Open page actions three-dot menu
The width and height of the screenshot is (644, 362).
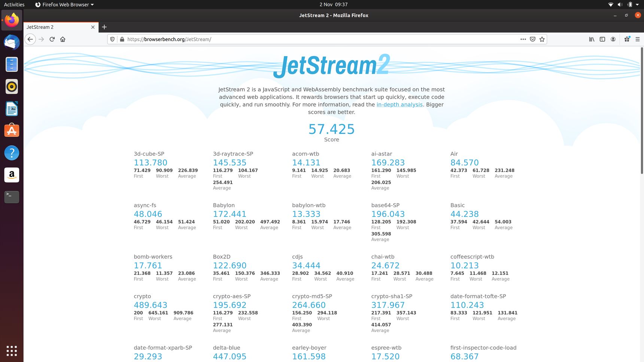tap(523, 39)
